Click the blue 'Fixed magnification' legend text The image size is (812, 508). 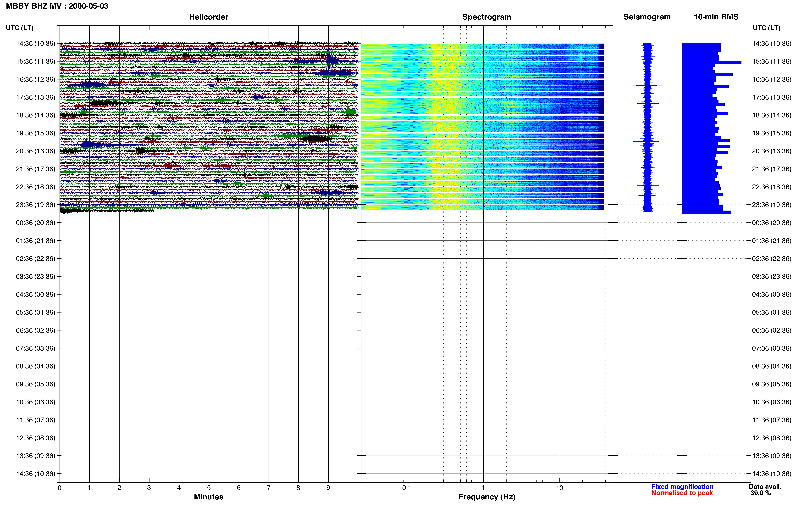682,486
